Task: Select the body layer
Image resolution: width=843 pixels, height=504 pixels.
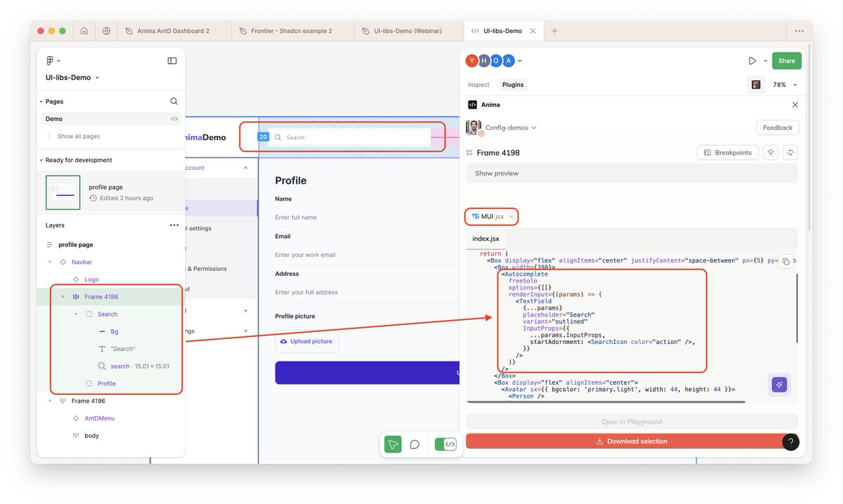Action: (x=91, y=436)
